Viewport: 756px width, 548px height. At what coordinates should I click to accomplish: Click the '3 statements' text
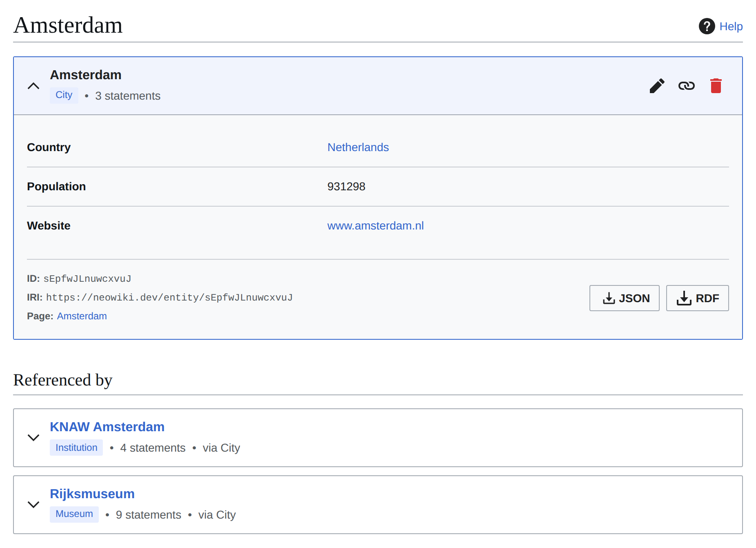(x=128, y=96)
